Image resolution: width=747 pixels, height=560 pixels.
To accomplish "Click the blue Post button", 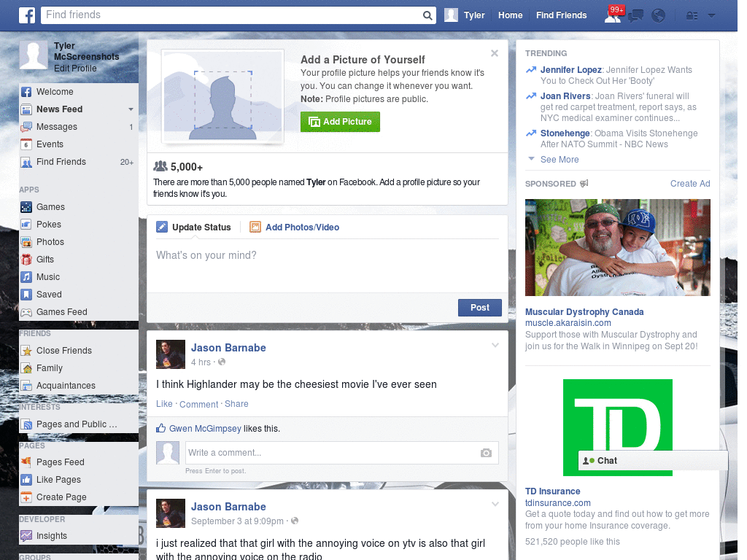I will [x=480, y=308].
